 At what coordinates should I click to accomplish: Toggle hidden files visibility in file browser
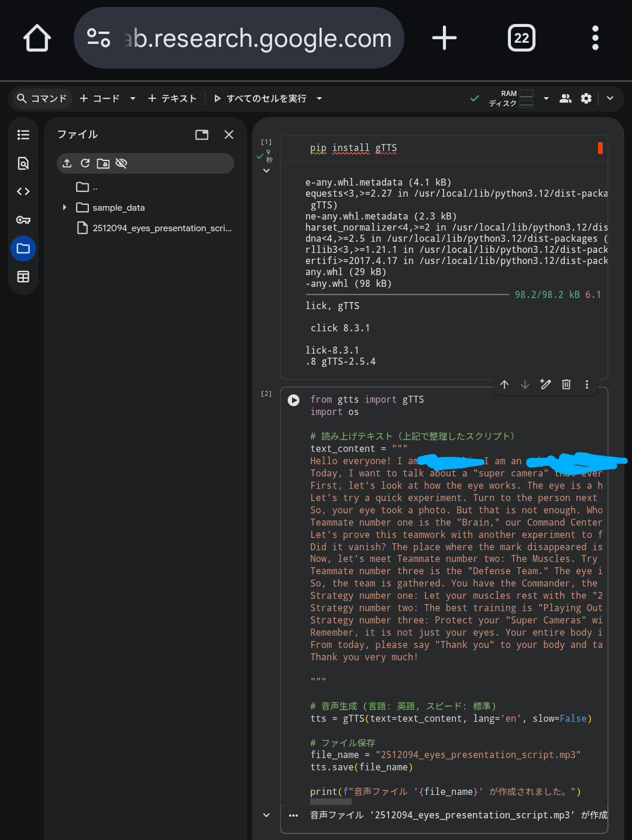coord(121,163)
